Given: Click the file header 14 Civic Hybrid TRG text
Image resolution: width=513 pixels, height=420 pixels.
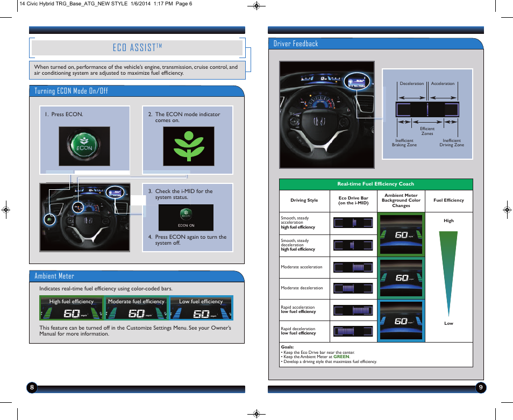Looking at the screenshot, I should click(105, 4).
